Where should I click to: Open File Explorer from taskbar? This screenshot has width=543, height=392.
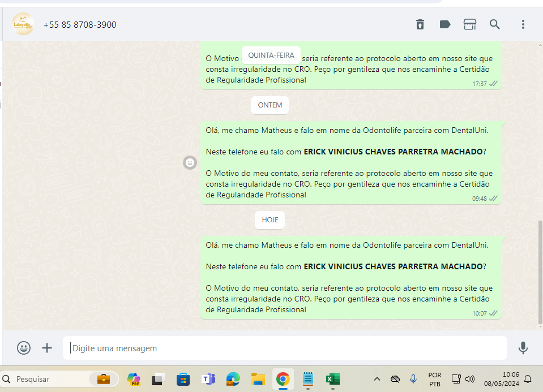click(x=258, y=379)
